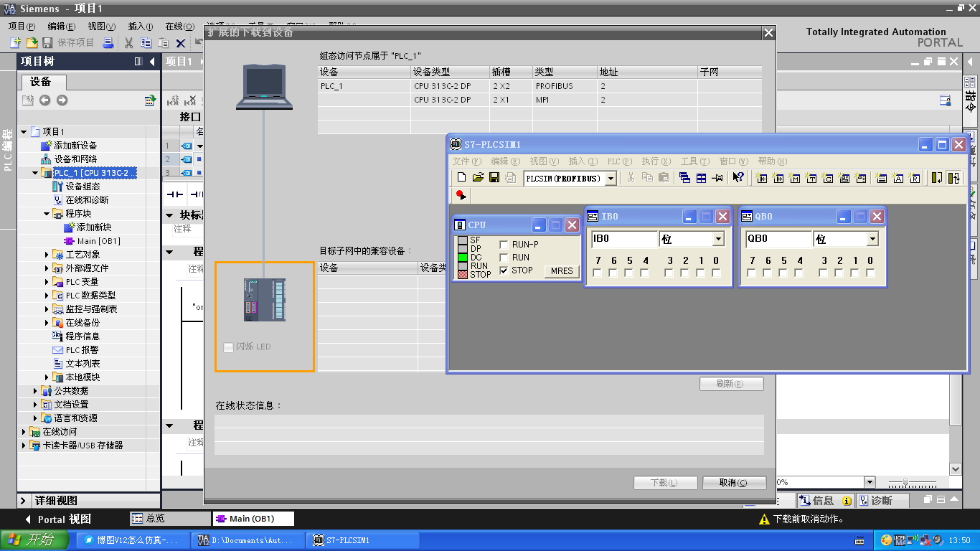Open the format dropdown in QB0 window
The width and height of the screenshot is (980, 551).
click(872, 239)
